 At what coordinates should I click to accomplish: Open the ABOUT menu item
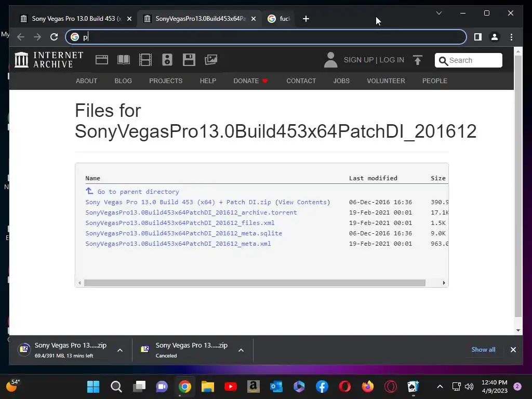(x=87, y=81)
